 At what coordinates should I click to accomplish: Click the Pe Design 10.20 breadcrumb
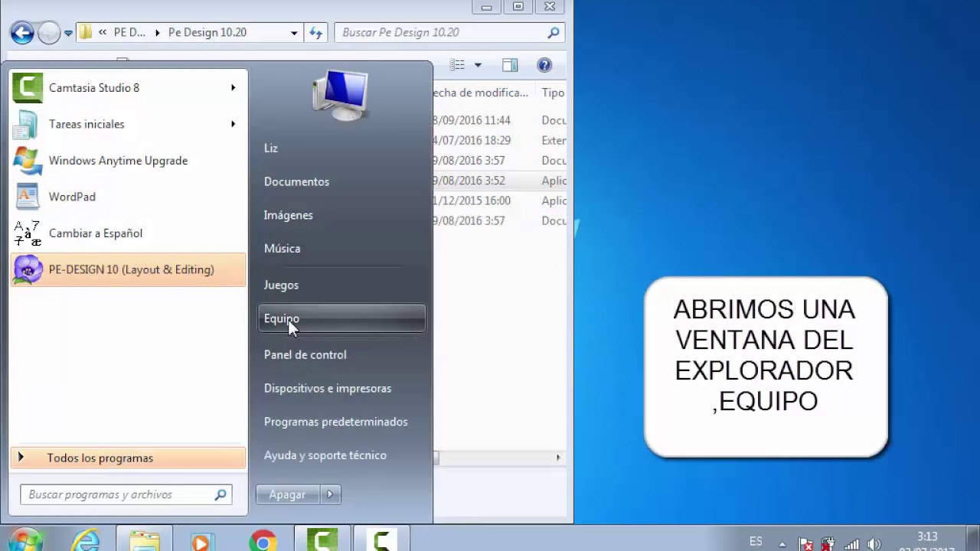click(207, 33)
